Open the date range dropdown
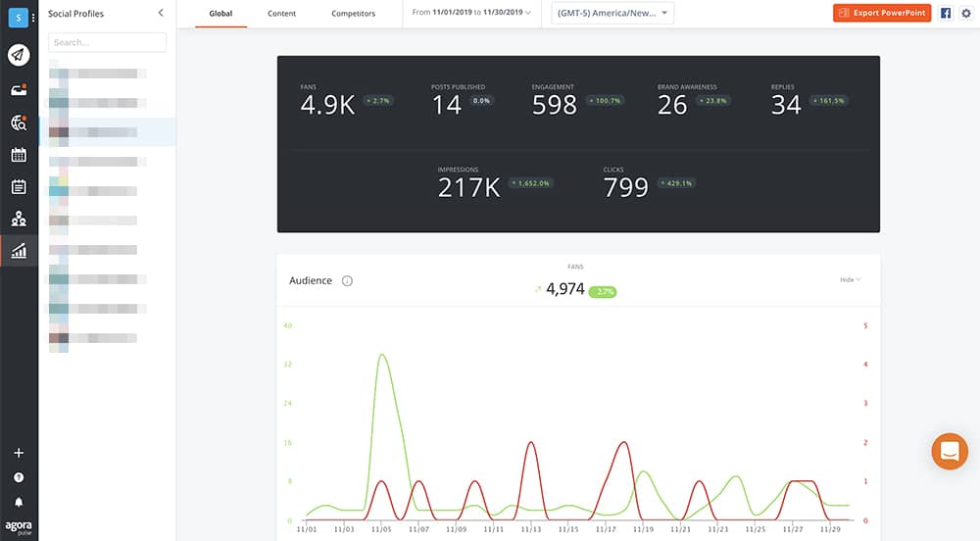Screen dimensions: 980x541 [x=471, y=13]
